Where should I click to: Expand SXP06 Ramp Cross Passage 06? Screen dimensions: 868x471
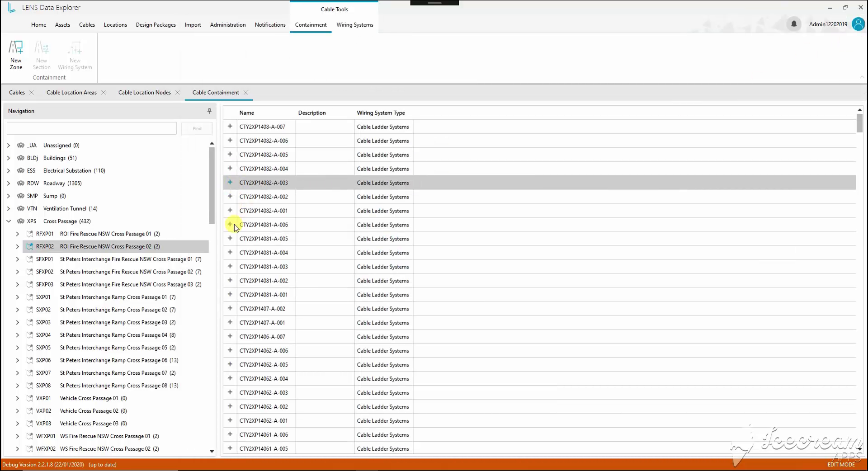click(18, 360)
